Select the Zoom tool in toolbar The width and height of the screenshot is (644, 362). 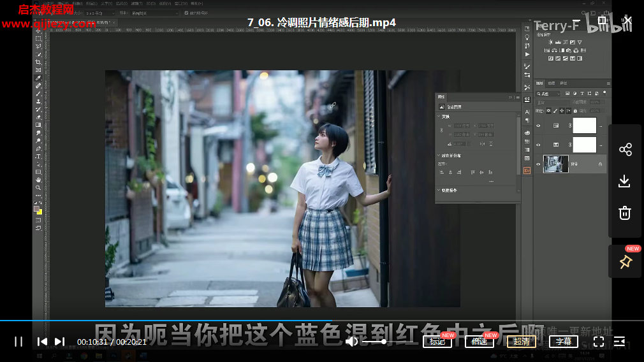click(x=38, y=187)
